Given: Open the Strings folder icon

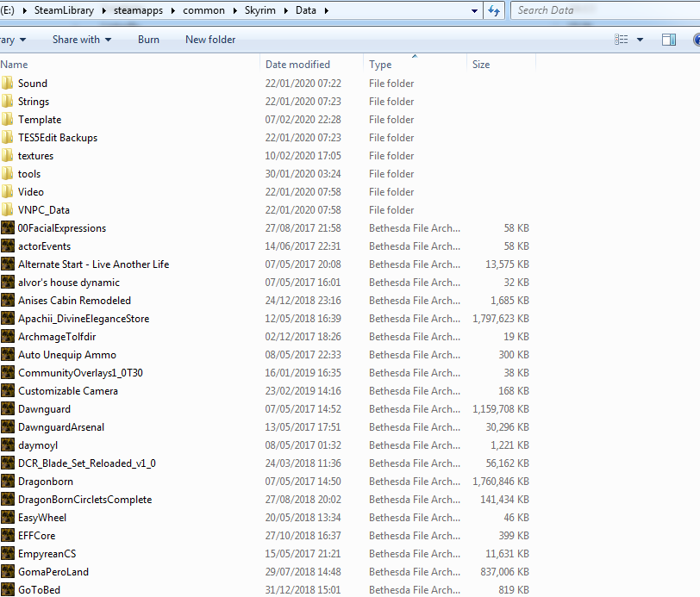Looking at the screenshot, I should (x=7, y=102).
